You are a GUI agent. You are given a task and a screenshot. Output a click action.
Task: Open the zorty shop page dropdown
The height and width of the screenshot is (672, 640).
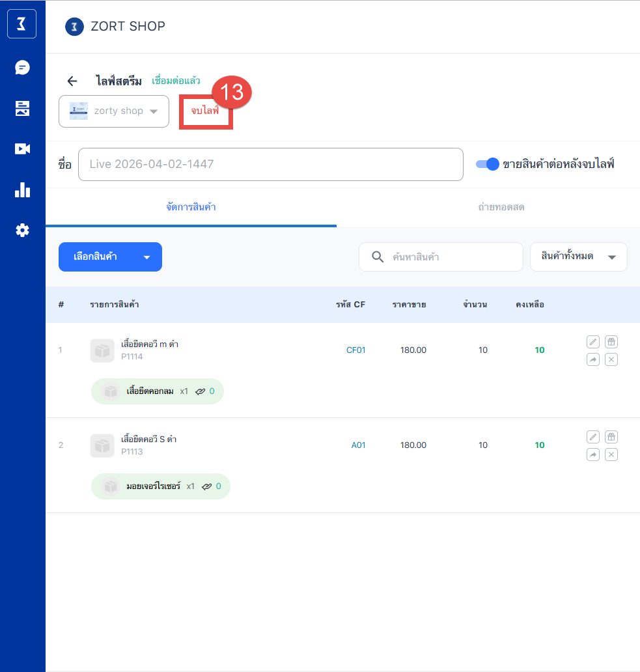[x=114, y=111]
